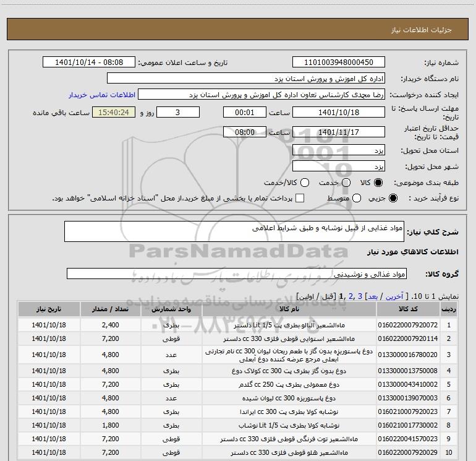Click the price validity date 1401/11/17 field
The image size is (476, 461).
point(339,132)
